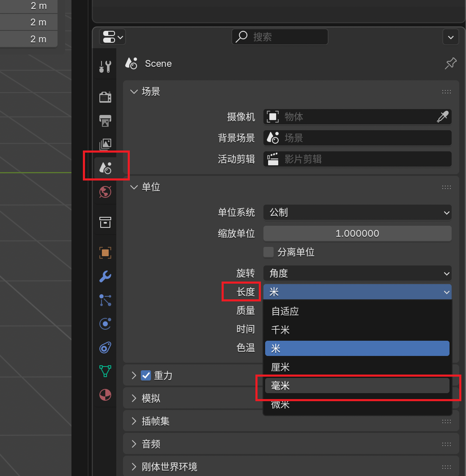Screen dimensions: 466x476
Task: Open the Render properties tab
Action: point(105,97)
